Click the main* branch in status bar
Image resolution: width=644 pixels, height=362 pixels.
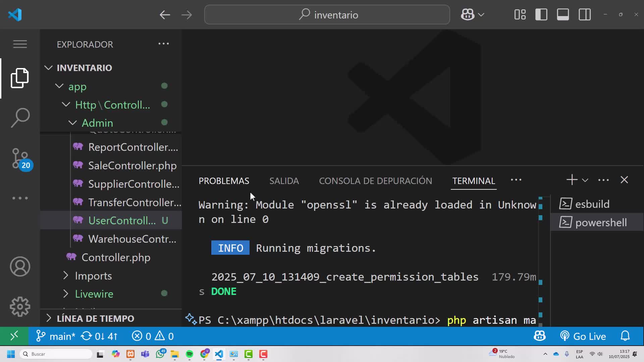point(56,336)
